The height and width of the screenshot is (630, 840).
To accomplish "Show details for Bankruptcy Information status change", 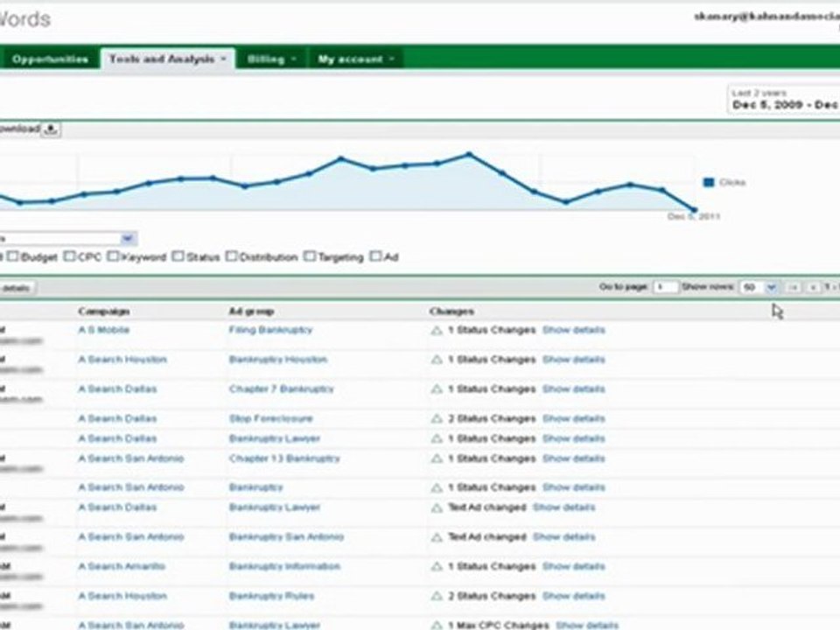I will click(x=574, y=566).
